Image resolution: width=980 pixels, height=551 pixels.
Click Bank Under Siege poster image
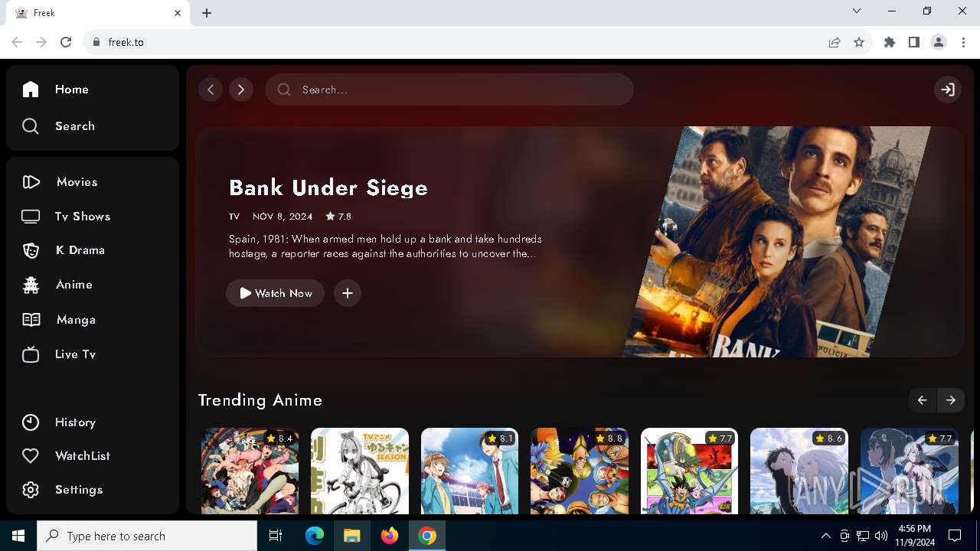coord(777,242)
